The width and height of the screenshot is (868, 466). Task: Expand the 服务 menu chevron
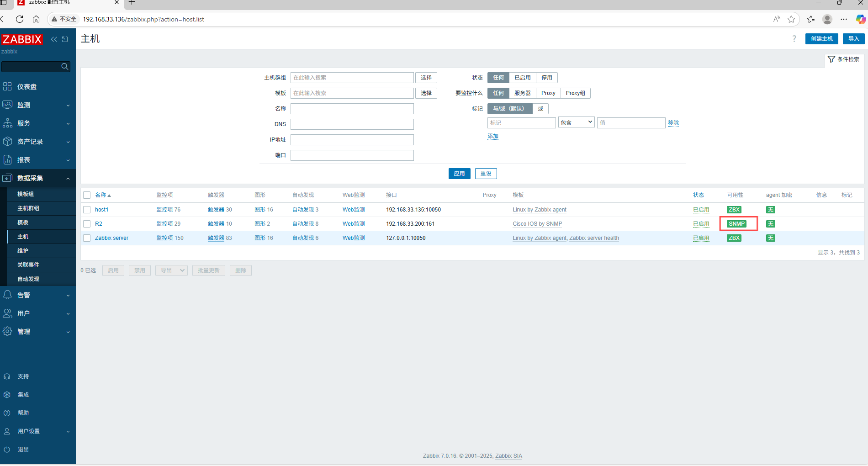[68, 123]
